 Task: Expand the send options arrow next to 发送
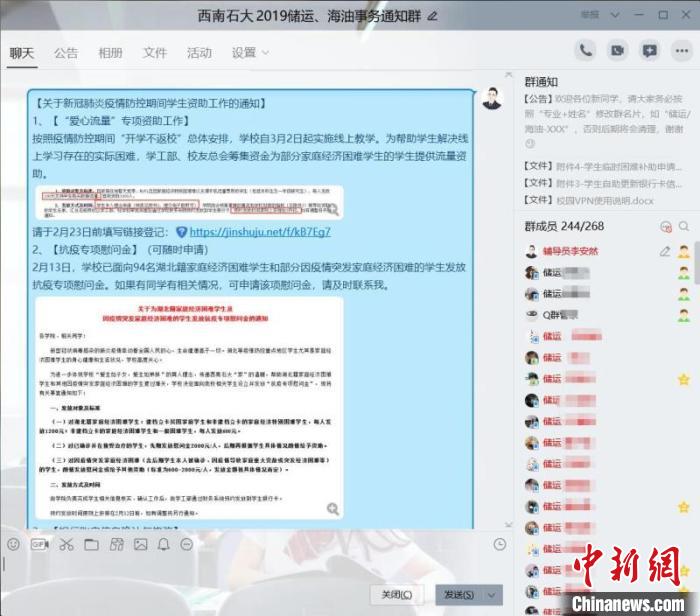[492, 595]
